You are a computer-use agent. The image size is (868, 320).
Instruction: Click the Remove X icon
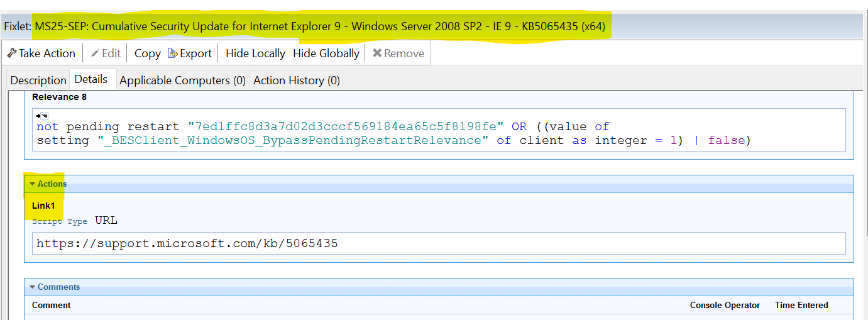pos(377,53)
